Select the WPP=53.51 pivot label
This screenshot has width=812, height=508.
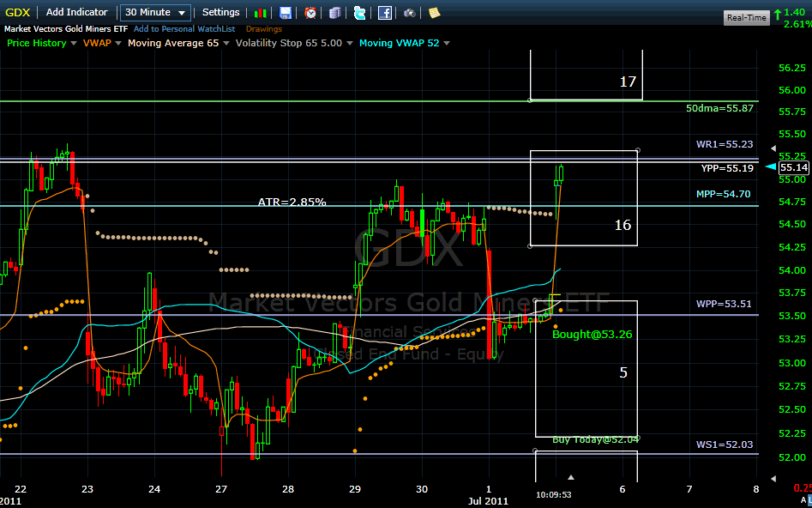point(724,304)
